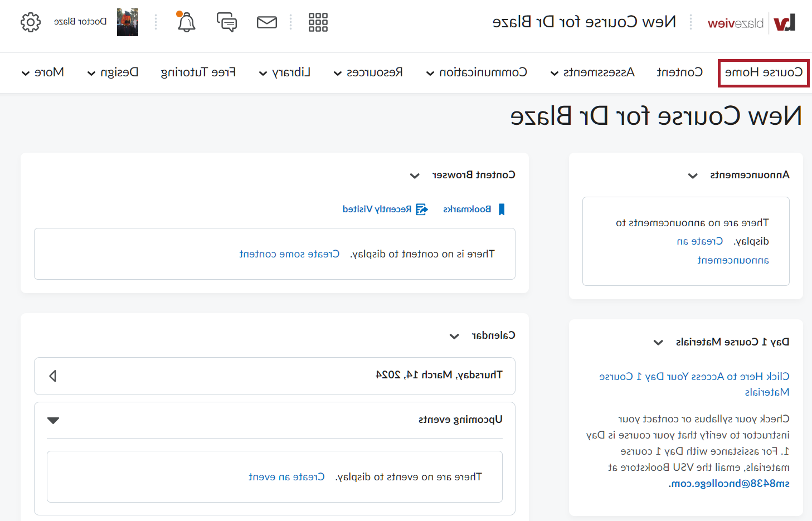Click the Doctor Blaze profile picture
Screen dimensions: 812x521
point(128,22)
